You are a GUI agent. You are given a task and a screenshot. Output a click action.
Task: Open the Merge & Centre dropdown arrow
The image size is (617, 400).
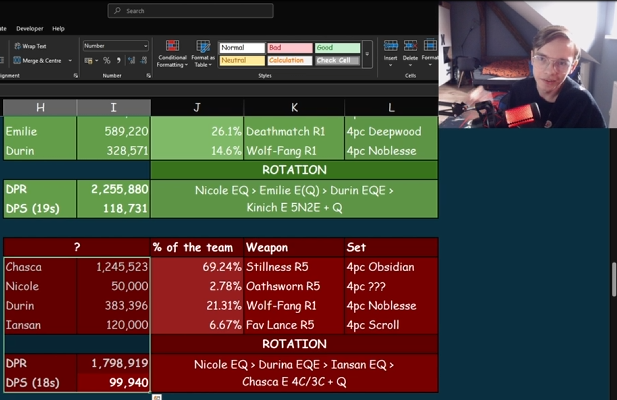pyautogui.click(x=70, y=61)
